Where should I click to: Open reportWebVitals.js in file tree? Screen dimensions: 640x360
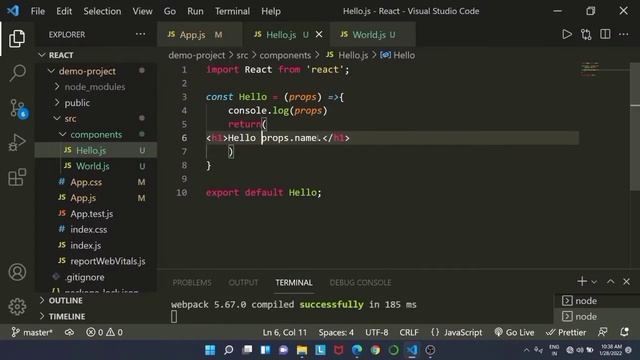pos(96,261)
